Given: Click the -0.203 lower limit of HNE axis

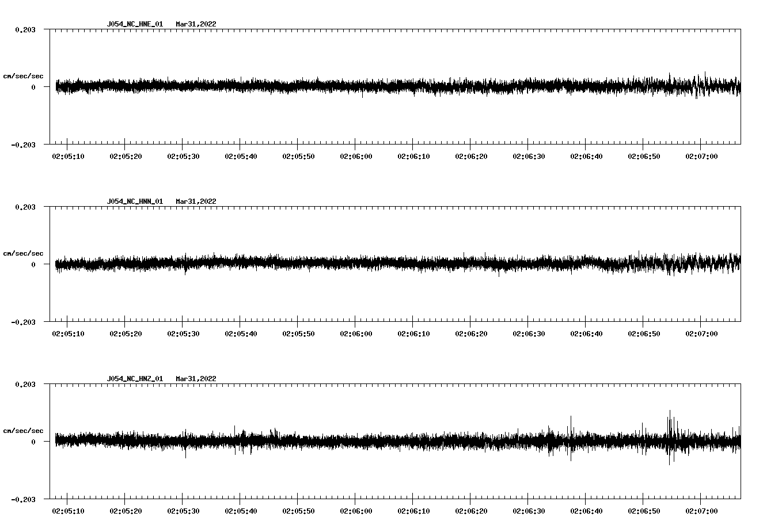Looking at the screenshot, I should 23,145.
